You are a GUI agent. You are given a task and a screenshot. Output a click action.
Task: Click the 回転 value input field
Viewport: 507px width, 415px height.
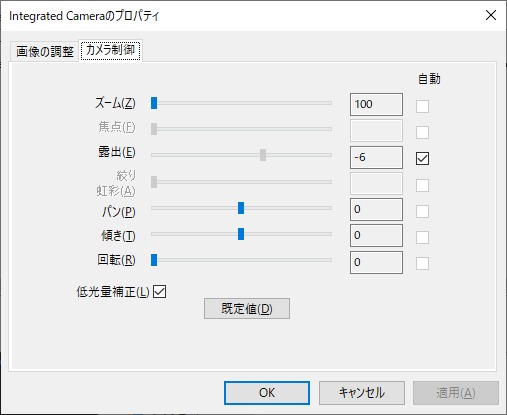pyautogui.click(x=376, y=262)
